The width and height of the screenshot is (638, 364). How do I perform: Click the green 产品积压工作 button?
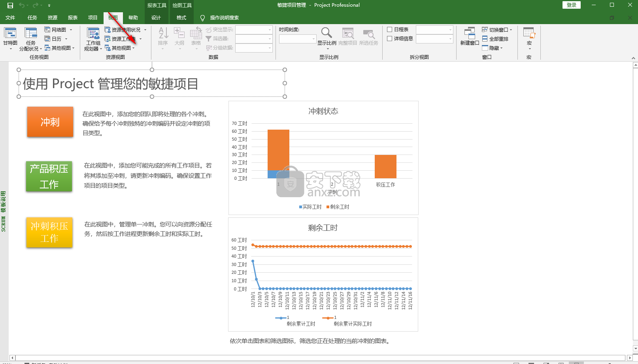[49, 176]
